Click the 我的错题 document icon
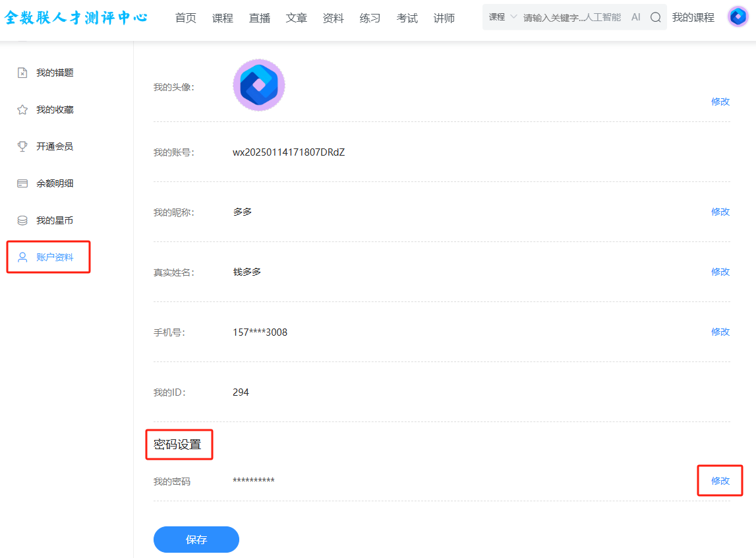Image resolution: width=756 pixels, height=558 pixels. 22,73
